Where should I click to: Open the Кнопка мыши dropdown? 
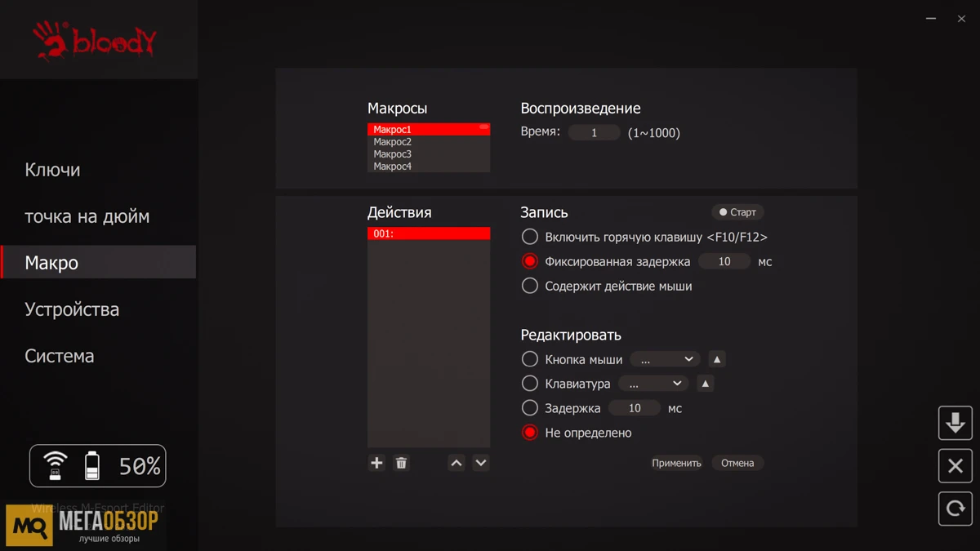[x=664, y=358]
